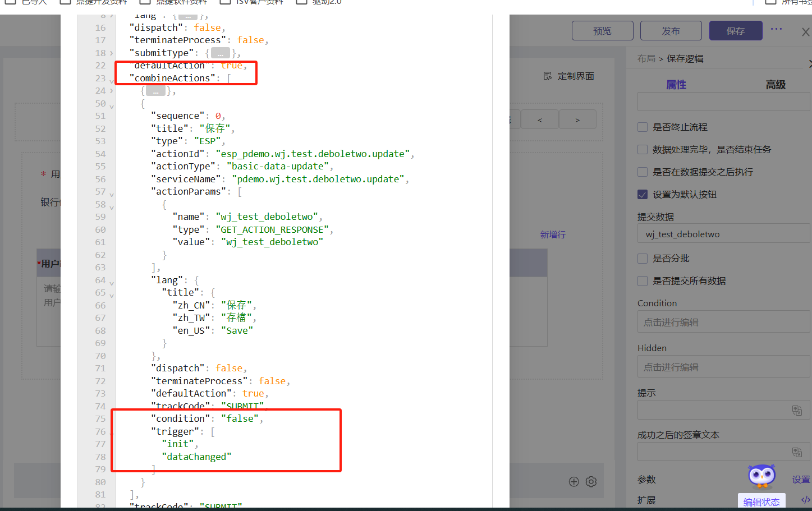Click the "serviceName" line in code
812x511 pixels.
point(279,179)
